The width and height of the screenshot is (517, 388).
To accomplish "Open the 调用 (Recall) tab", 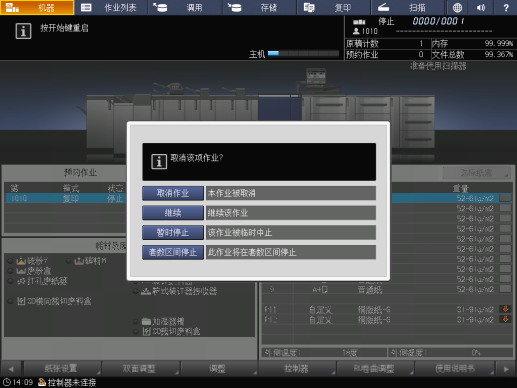I will (185, 7).
